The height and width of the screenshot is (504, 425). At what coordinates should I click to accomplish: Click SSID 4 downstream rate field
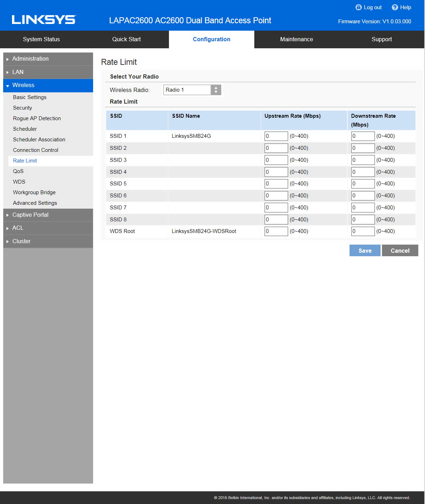(363, 172)
